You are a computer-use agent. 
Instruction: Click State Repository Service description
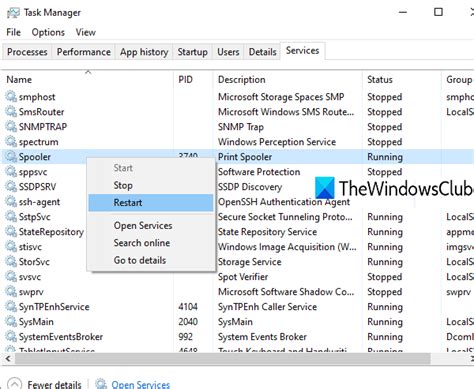pos(267,232)
